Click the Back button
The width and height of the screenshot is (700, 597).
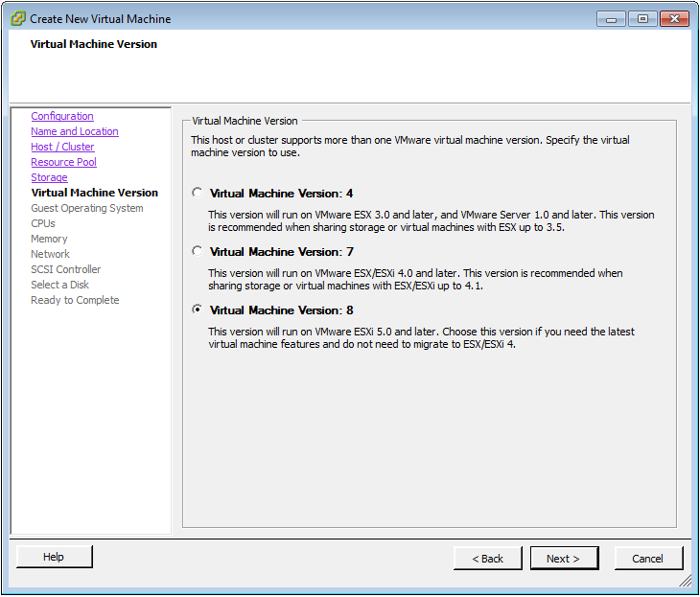(487, 558)
